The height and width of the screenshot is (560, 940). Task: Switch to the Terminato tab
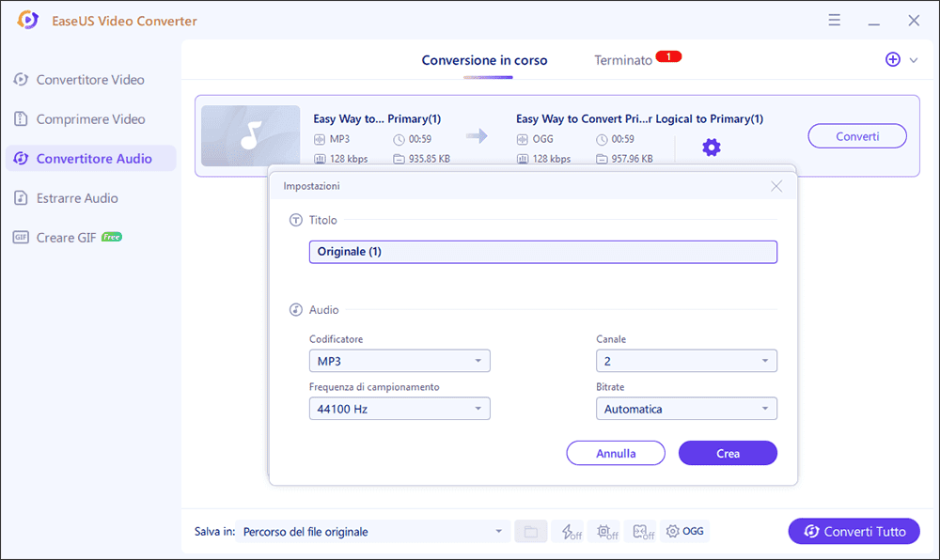[x=623, y=60]
